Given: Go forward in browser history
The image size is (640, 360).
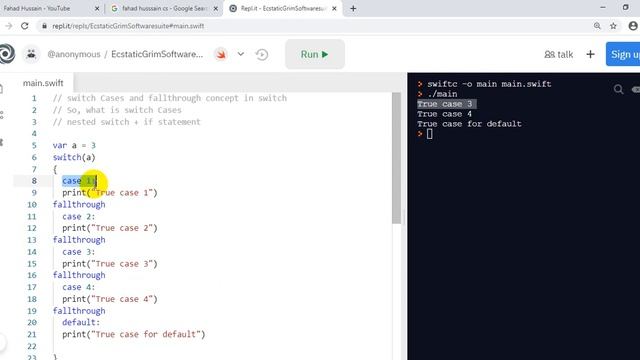Looking at the screenshot, I should pos(8,26).
